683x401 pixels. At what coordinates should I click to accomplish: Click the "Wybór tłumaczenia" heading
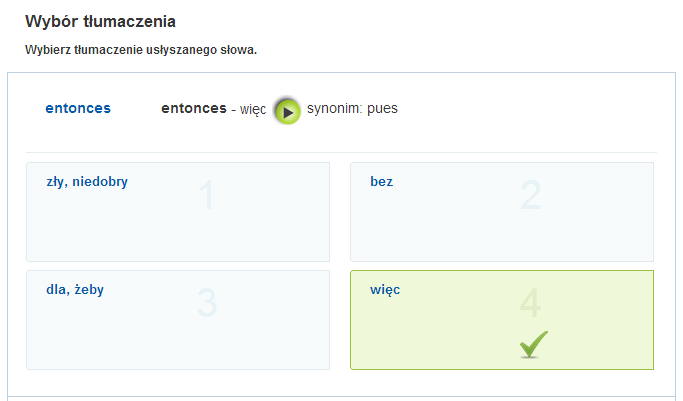coord(108,21)
